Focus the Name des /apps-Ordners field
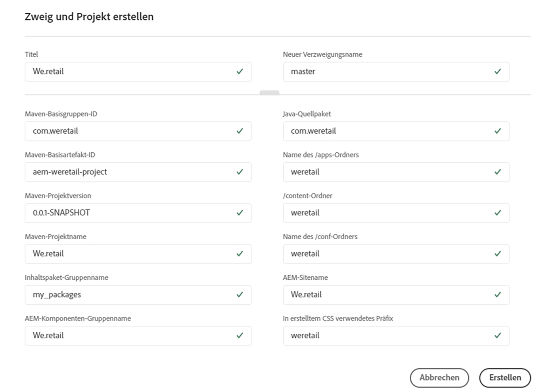Screen dimensions: 556x392 pyautogui.click(x=389, y=172)
